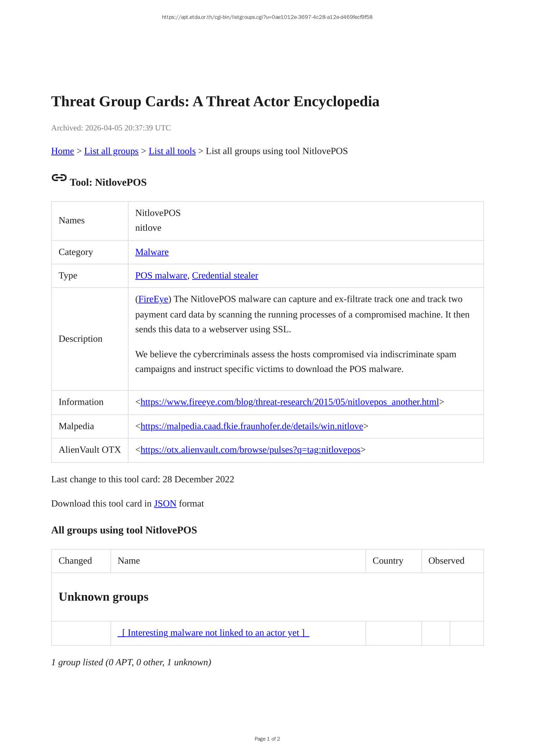Open the Malware category link
Screen dimensions: 535x756
[x=152, y=252]
